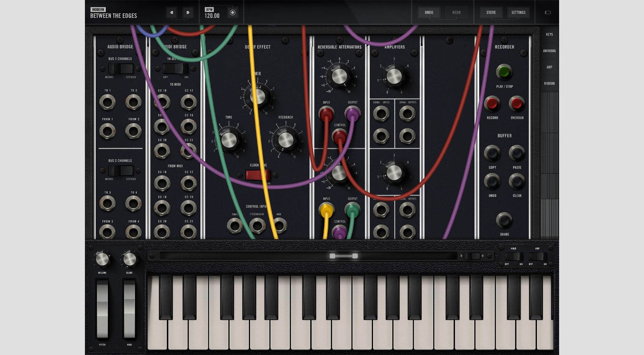The height and width of the screenshot is (355, 644).
Task: Click the green PLAY / STOP recorder button
Action: pyautogui.click(x=504, y=72)
